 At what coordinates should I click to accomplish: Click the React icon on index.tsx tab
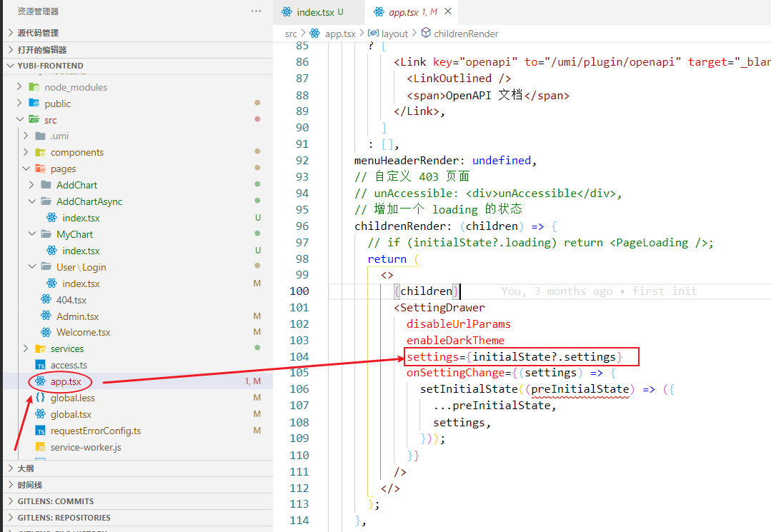pos(287,12)
